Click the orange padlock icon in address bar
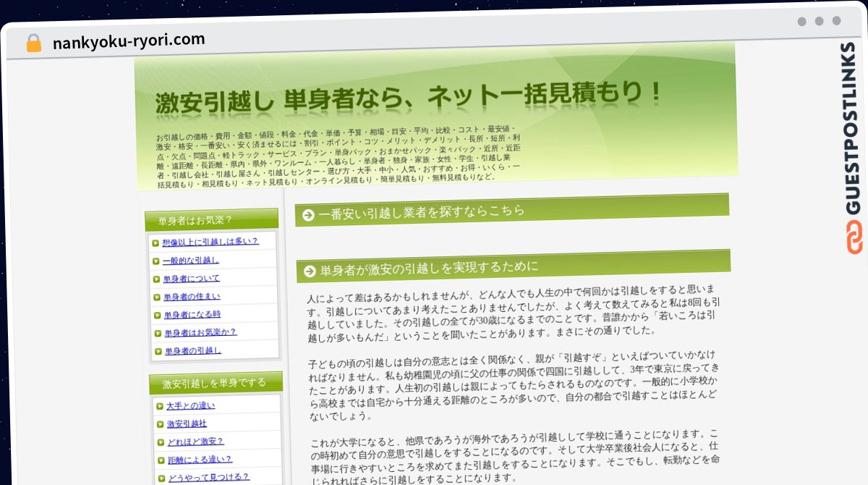This screenshot has width=868, height=485. point(34,43)
